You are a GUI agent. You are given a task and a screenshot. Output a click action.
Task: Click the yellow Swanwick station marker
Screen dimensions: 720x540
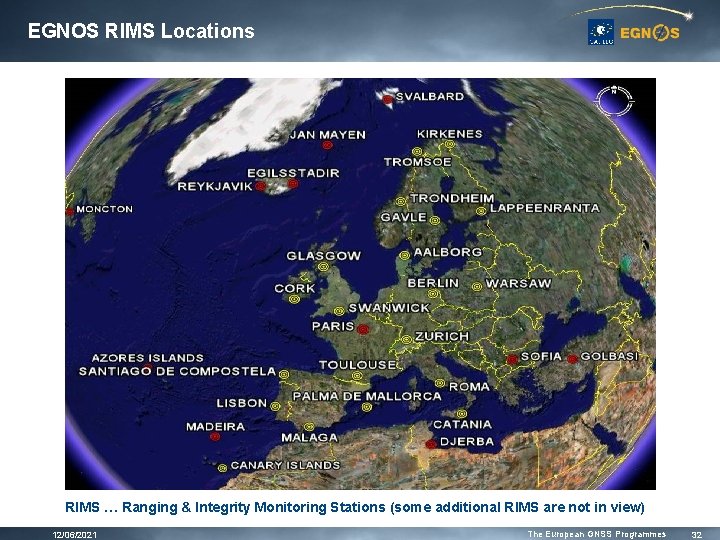tap(339, 311)
